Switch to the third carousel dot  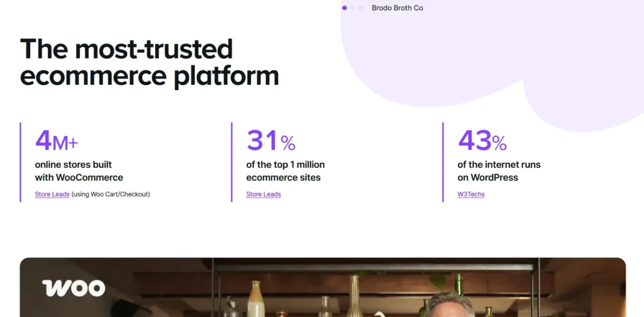360,8
